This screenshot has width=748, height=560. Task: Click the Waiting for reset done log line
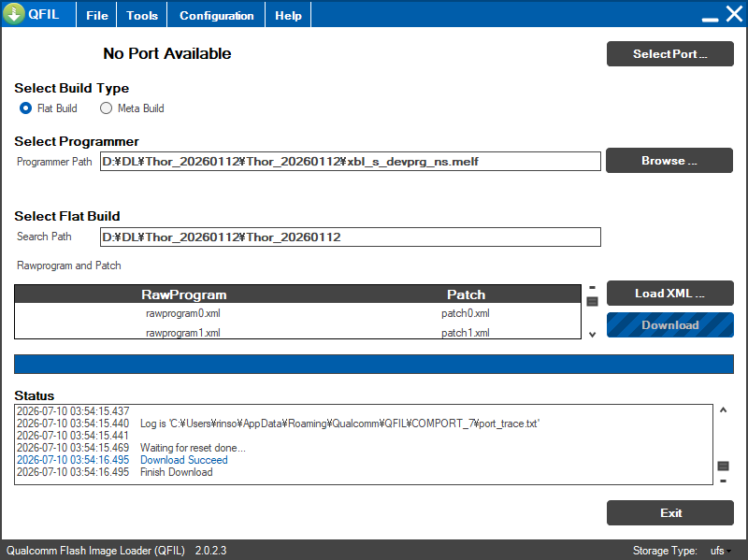[x=193, y=448]
